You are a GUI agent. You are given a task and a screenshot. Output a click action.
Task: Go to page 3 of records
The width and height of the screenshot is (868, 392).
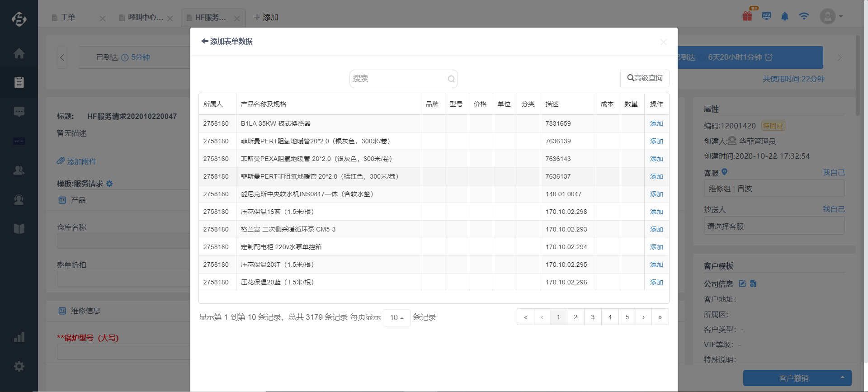(x=593, y=317)
